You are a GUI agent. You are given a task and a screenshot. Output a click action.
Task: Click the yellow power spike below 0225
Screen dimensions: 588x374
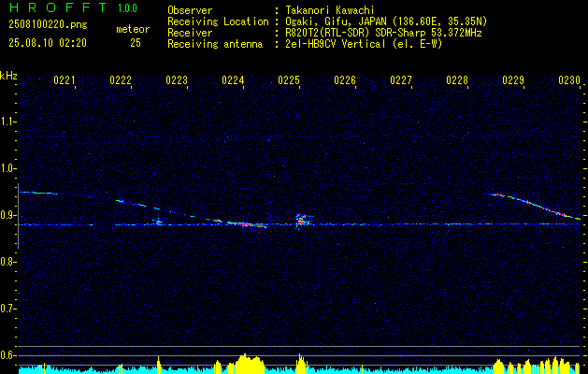pyautogui.click(x=301, y=363)
